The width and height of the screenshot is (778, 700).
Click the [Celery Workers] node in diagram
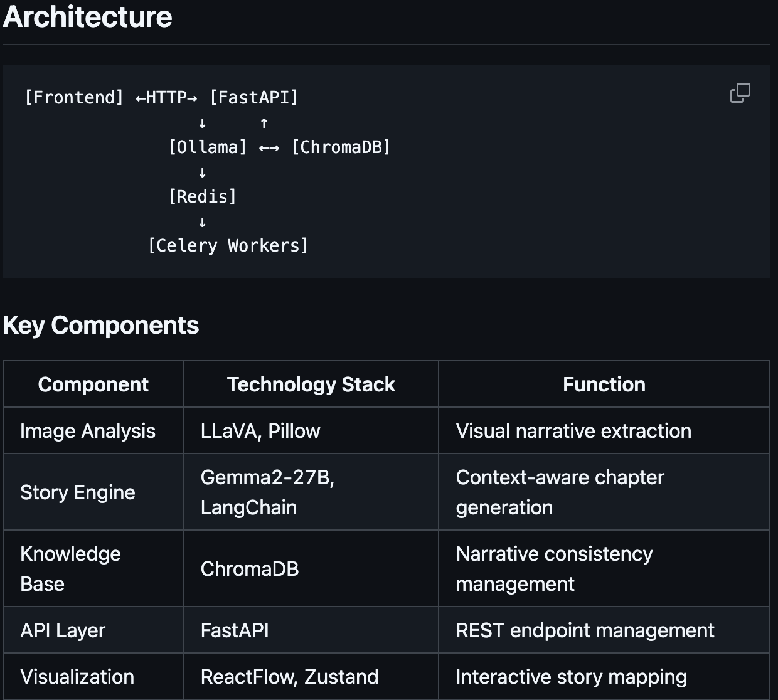tap(228, 246)
